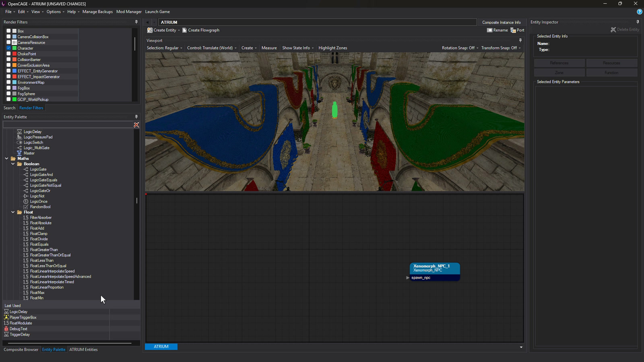
Task: Click the Measure button in viewport toolbar
Action: click(x=269, y=48)
